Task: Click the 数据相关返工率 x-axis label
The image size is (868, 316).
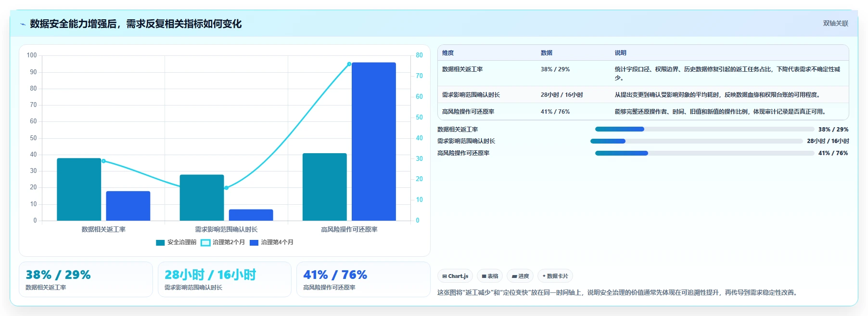Action: tap(103, 229)
